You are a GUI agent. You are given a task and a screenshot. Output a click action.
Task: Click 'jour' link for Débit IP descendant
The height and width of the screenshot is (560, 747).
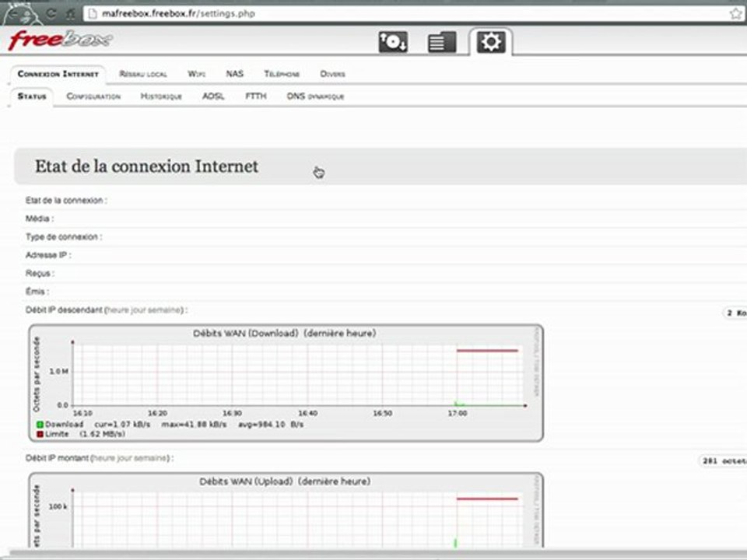coord(139,310)
